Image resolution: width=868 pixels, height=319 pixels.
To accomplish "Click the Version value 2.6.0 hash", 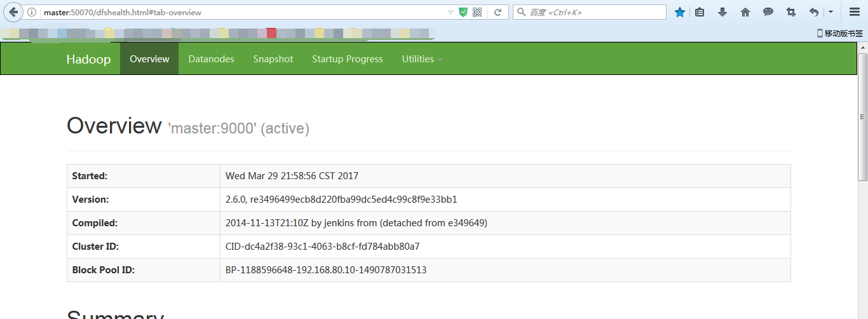I will 341,200.
